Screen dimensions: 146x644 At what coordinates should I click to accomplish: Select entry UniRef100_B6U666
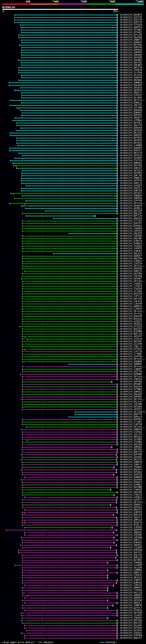(131, 80)
